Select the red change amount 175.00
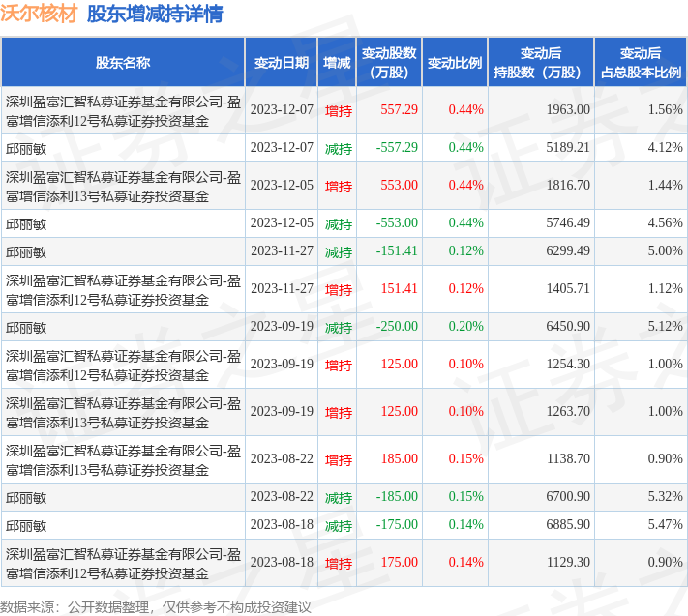The height and width of the screenshot is (616, 688). click(x=399, y=562)
